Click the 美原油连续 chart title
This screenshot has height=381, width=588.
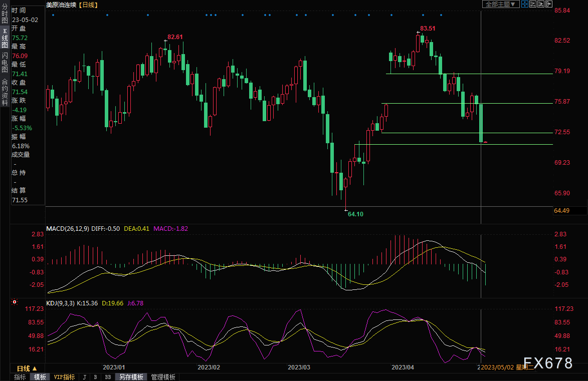(x=61, y=5)
